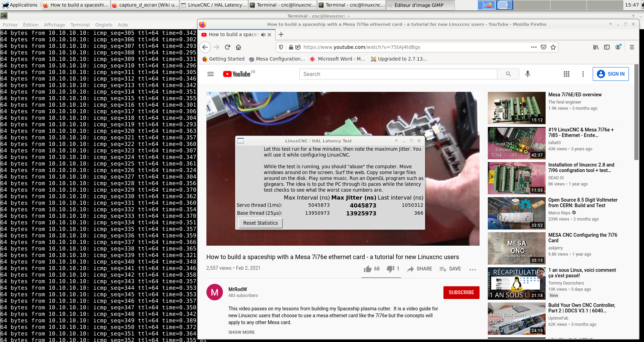The height and width of the screenshot is (342, 644).
Task: Switch to Éditeur d'image GIMP taskbar item
Action: (420, 5)
